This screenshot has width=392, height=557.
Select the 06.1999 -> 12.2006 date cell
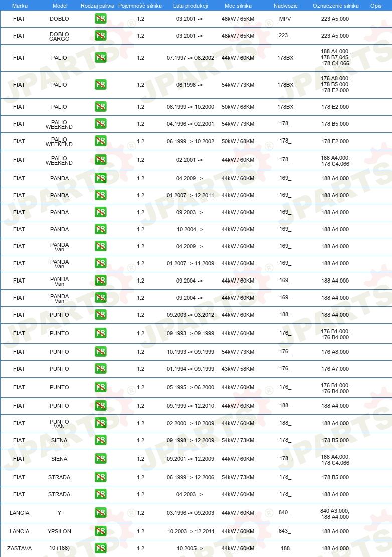click(190, 477)
